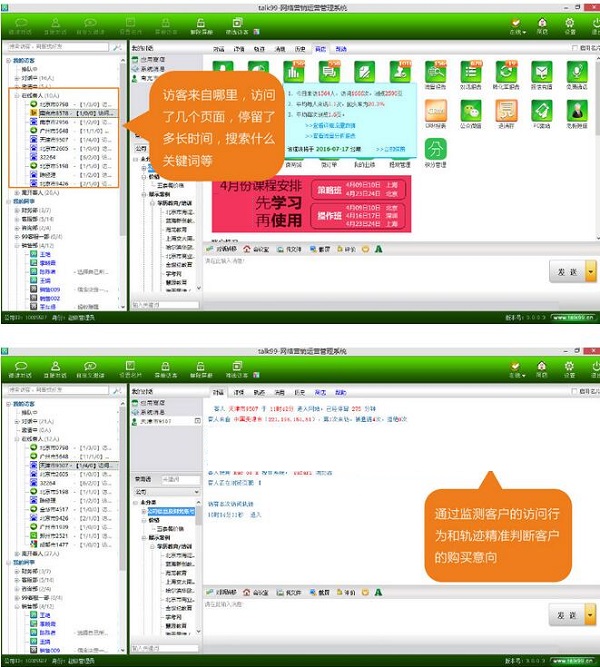
Task: Open the bar chart statistics icon in upper window
Action: 294,71
